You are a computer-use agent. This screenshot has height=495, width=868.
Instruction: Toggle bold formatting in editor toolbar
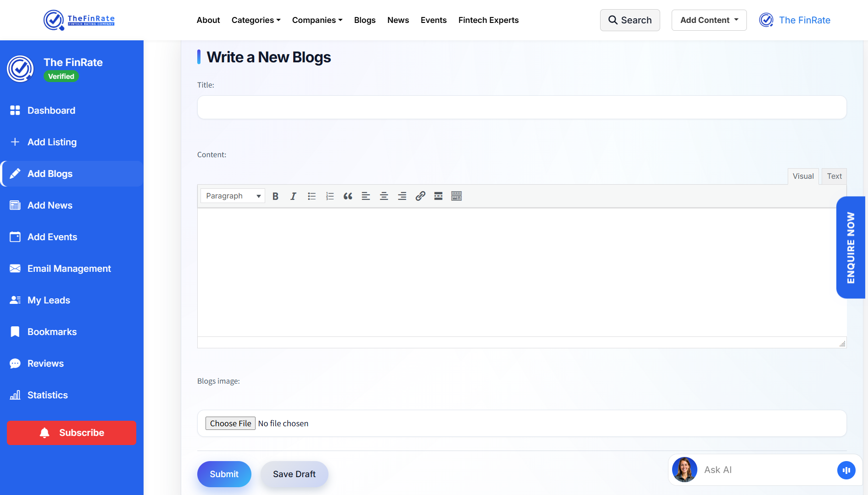[275, 196]
